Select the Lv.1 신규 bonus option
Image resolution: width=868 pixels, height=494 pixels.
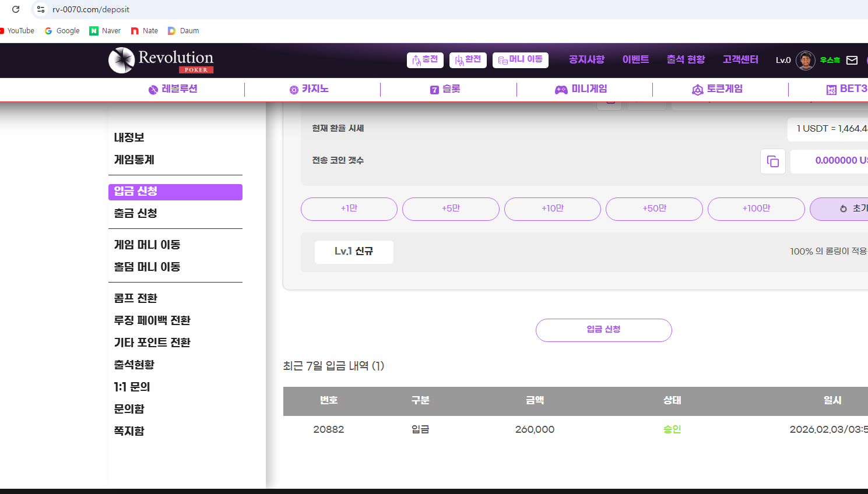pyautogui.click(x=354, y=252)
